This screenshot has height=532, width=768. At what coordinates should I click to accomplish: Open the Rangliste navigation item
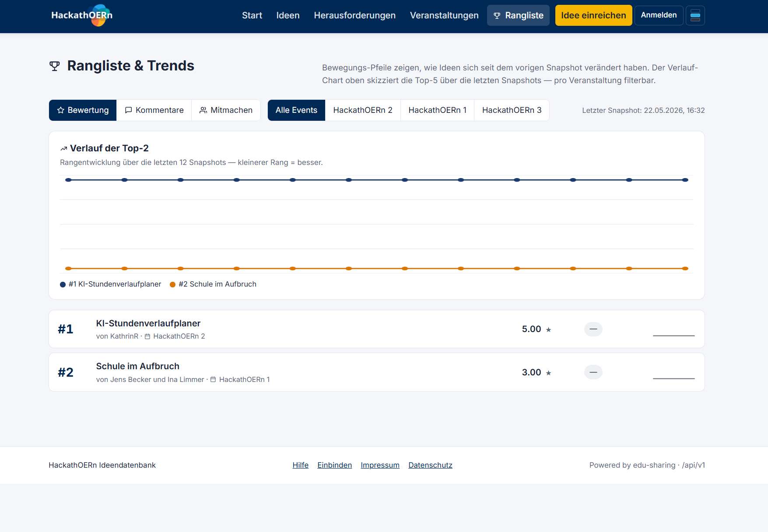[x=518, y=15]
